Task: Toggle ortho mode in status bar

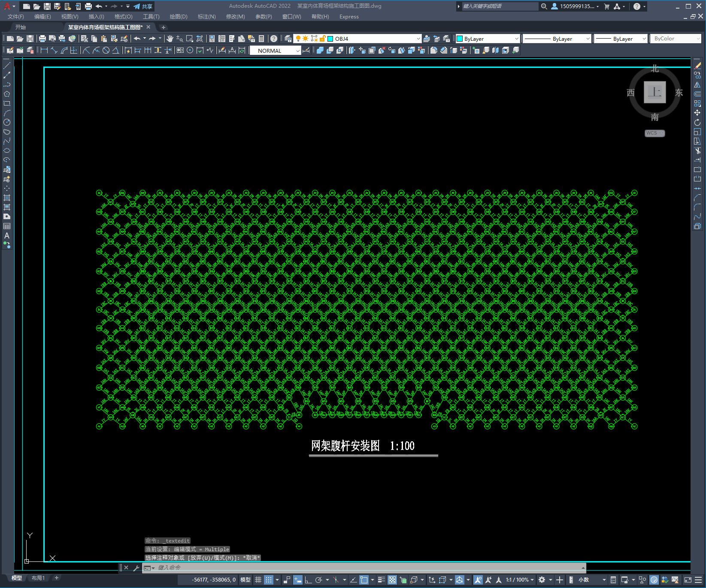Action: pos(308,580)
